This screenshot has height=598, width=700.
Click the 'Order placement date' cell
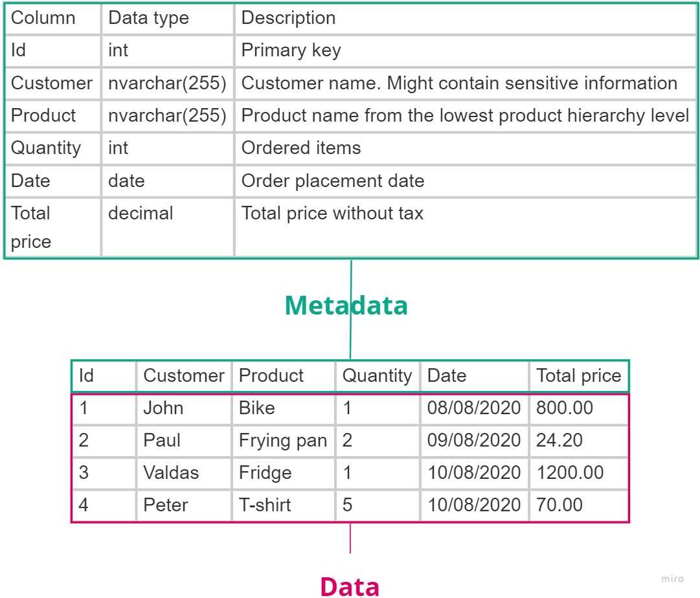pyautogui.click(x=465, y=181)
